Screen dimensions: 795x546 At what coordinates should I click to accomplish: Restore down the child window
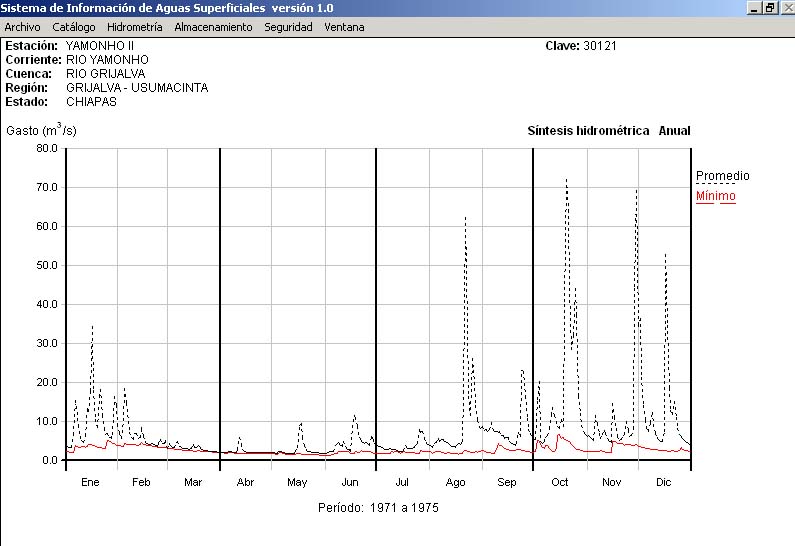click(x=770, y=7)
